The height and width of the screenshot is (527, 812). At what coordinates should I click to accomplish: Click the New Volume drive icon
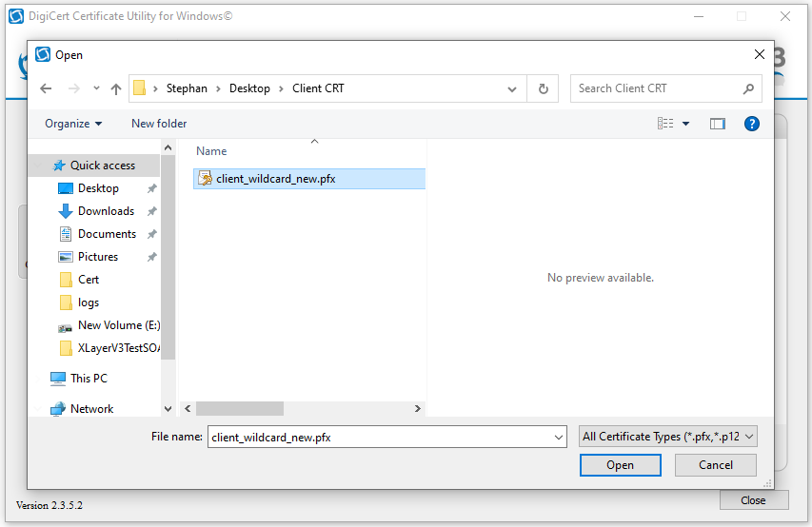coord(66,327)
